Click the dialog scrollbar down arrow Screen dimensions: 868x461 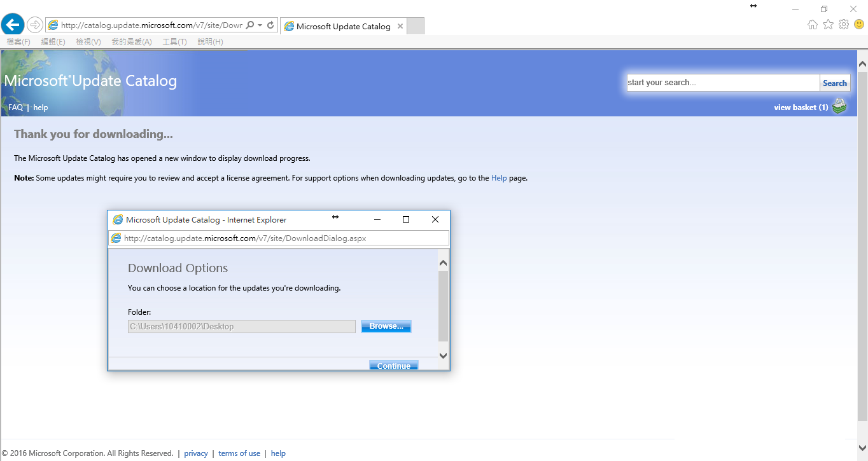[x=444, y=355]
